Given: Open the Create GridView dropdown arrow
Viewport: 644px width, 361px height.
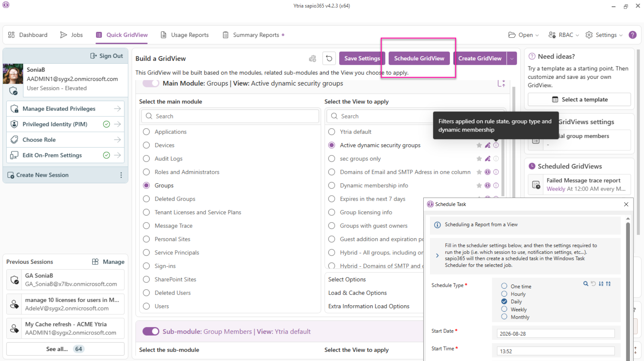Looking at the screenshot, I should 512,58.
